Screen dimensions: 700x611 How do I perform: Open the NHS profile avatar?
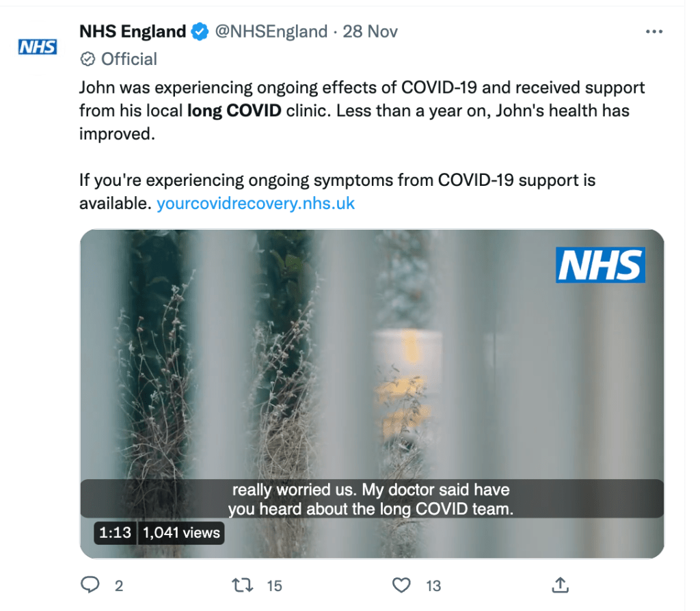(x=37, y=47)
